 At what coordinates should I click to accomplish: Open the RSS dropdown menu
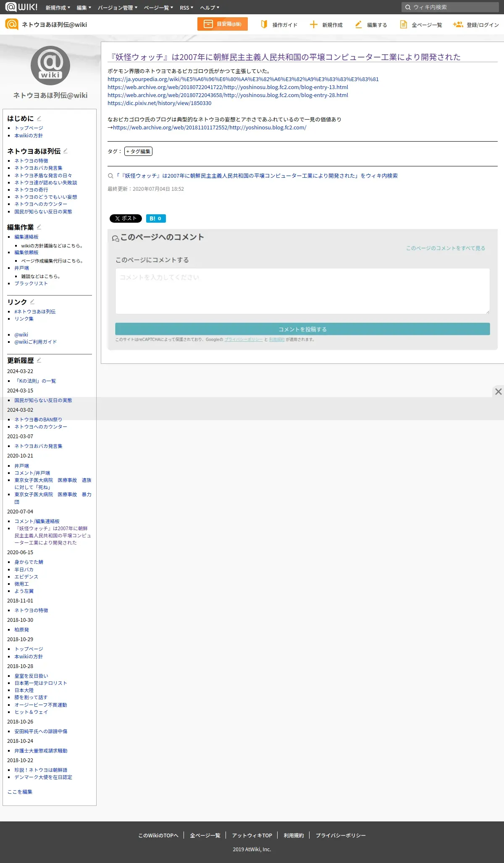pos(186,8)
